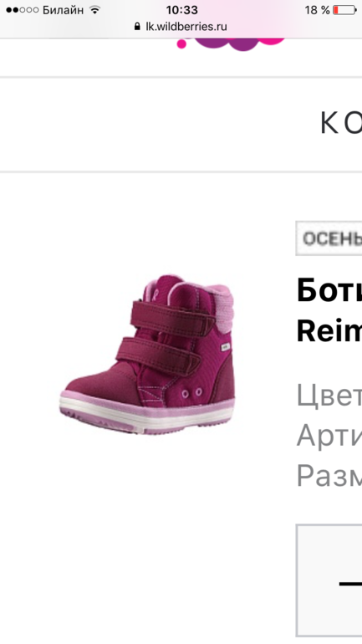Screen dimensions: 362x644
Task: Open the product title starting with Боти
Action: (329, 290)
